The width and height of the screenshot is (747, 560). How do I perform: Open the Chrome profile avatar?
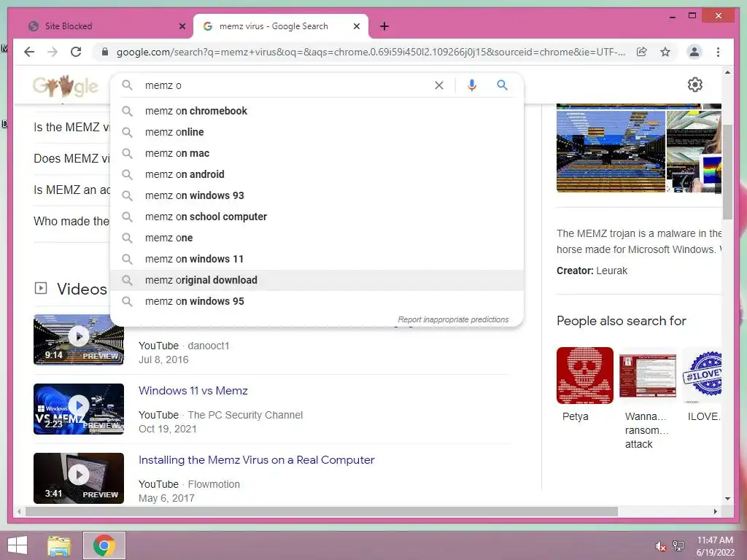click(694, 52)
